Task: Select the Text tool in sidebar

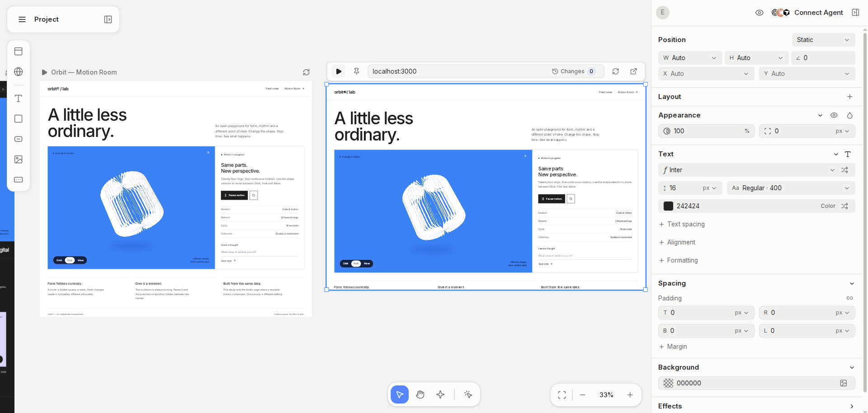Action: coord(19,99)
